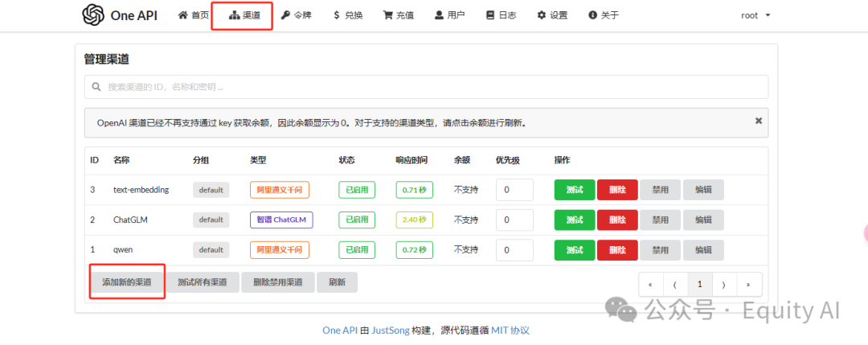Click 不支持 balance for ChatGLM
Image resolution: width=868 pixels, height=345 pixels.
(x=466, y=220)
